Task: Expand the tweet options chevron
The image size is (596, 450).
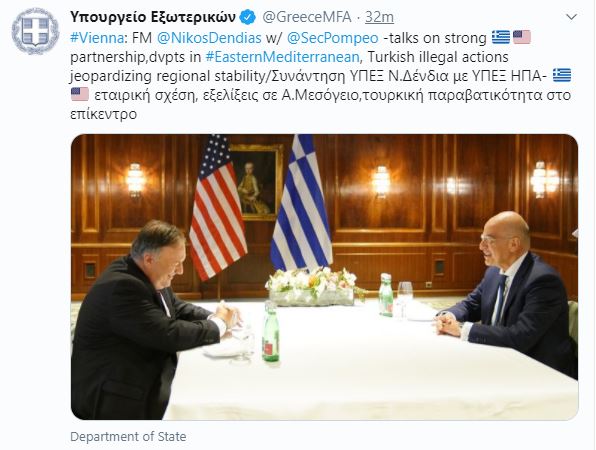Action: [x=571, y=17]
